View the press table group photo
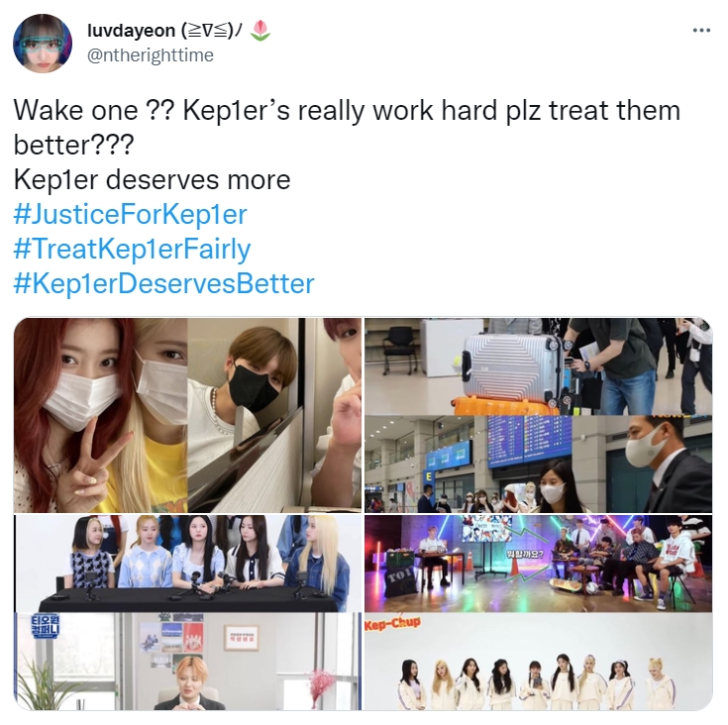Screen dimensions: 728x725 click(x=187, y=564)
